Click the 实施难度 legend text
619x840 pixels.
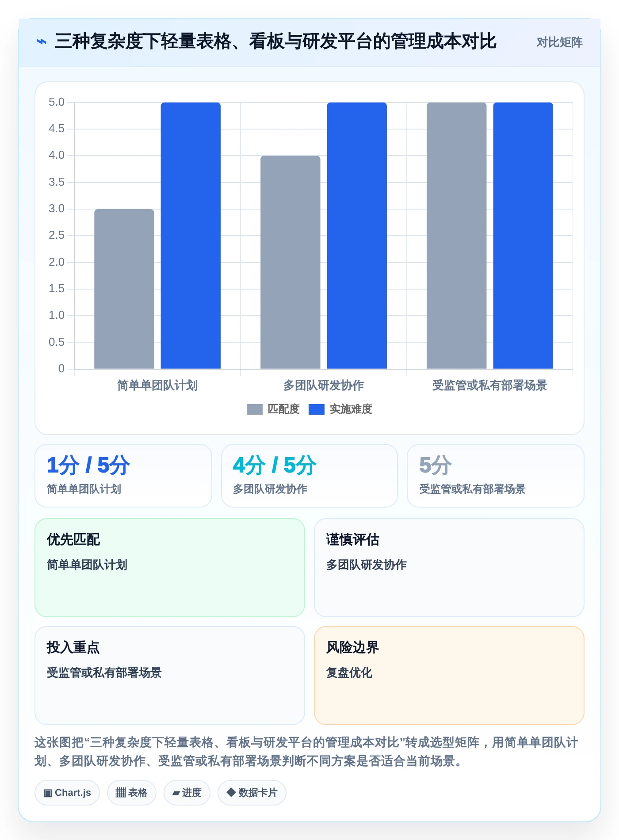pos(351,409)
